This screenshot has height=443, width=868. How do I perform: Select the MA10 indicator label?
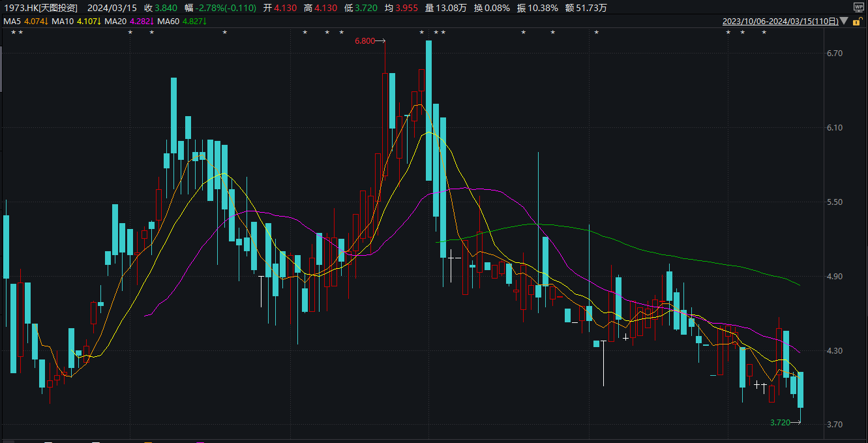coord(62,22)
